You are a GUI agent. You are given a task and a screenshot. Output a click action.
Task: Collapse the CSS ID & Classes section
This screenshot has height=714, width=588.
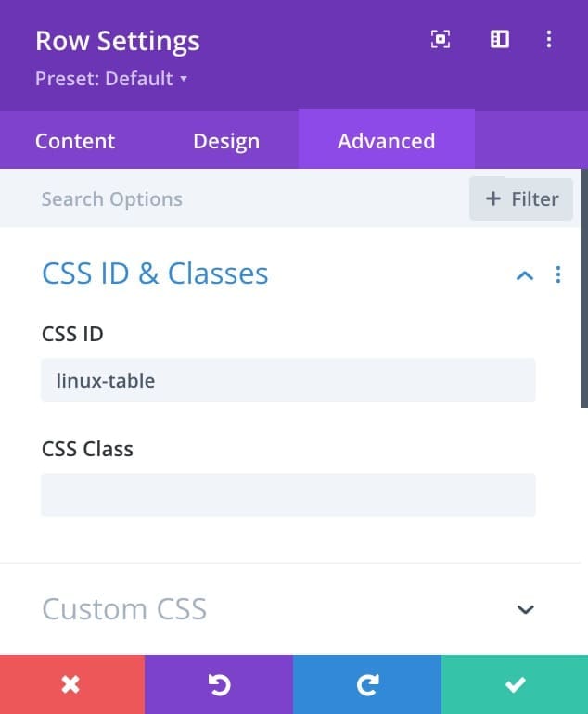(x=525, y=275)
